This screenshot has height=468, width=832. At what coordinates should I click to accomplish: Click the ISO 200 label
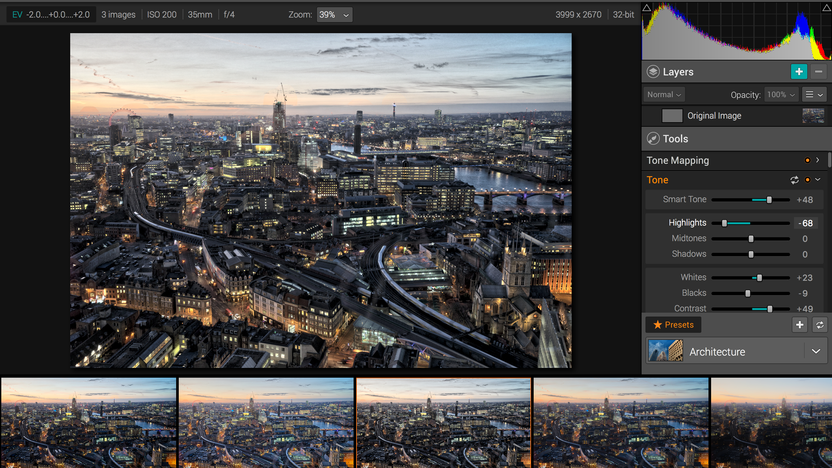162,15
